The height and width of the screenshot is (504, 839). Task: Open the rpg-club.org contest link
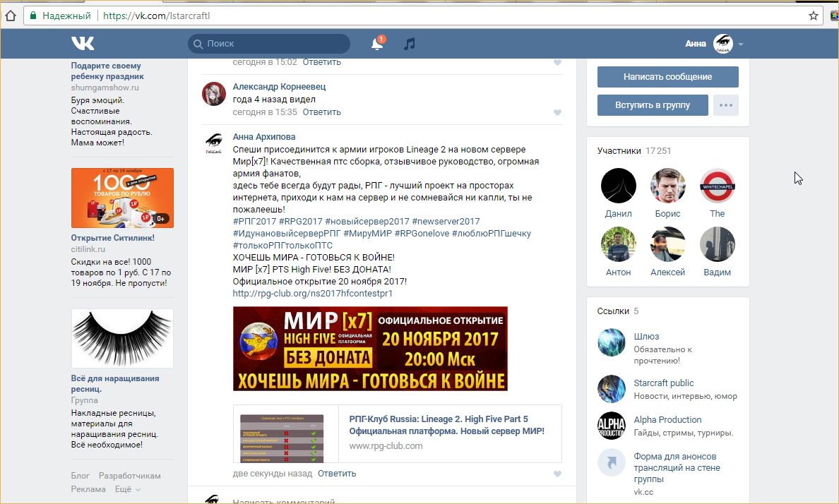click(312, 293)
